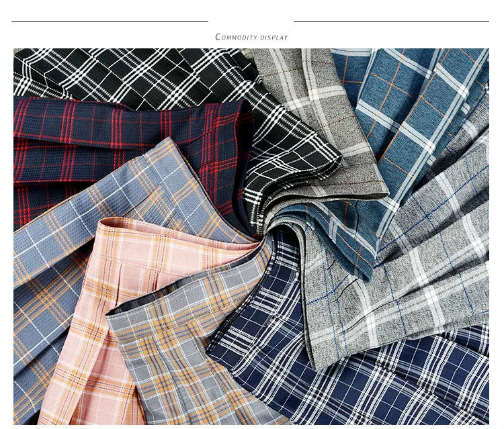Click the 'Commodity display' heading text

tap(251, 37)
